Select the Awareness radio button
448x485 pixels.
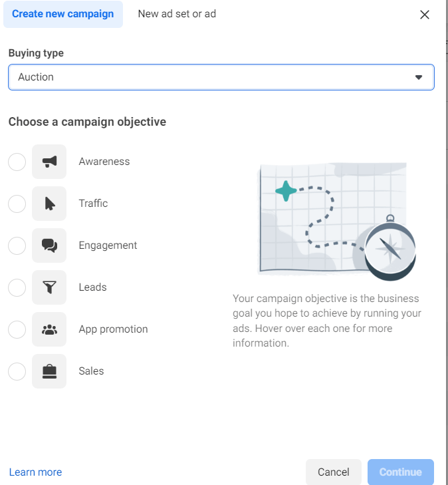point(17,162)
